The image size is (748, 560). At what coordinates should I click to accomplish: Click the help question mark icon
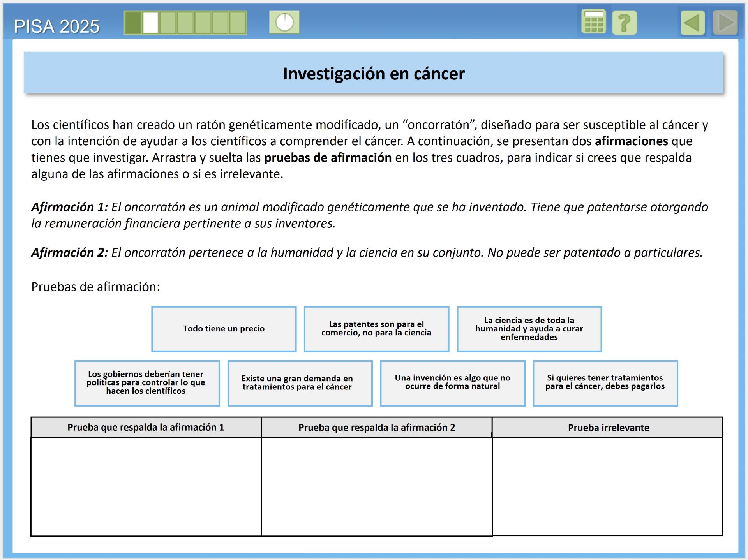pyautogui.click(x=624, y=23)
